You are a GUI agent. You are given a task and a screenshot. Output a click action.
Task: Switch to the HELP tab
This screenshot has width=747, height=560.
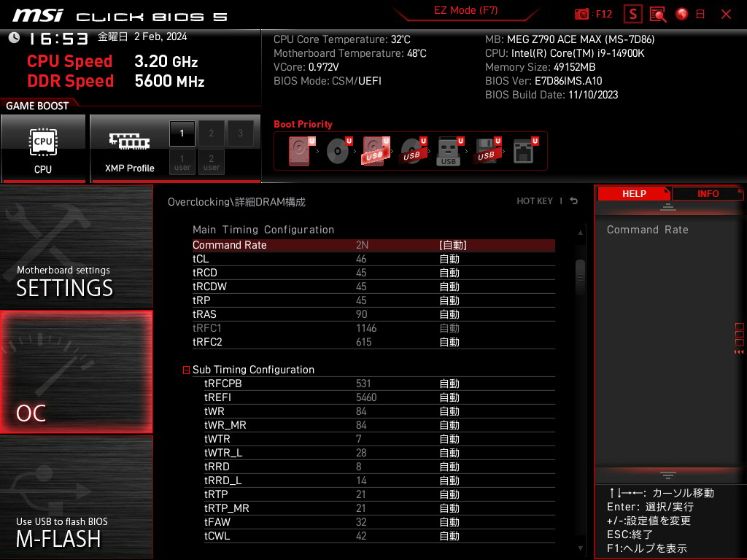(634, 193)
